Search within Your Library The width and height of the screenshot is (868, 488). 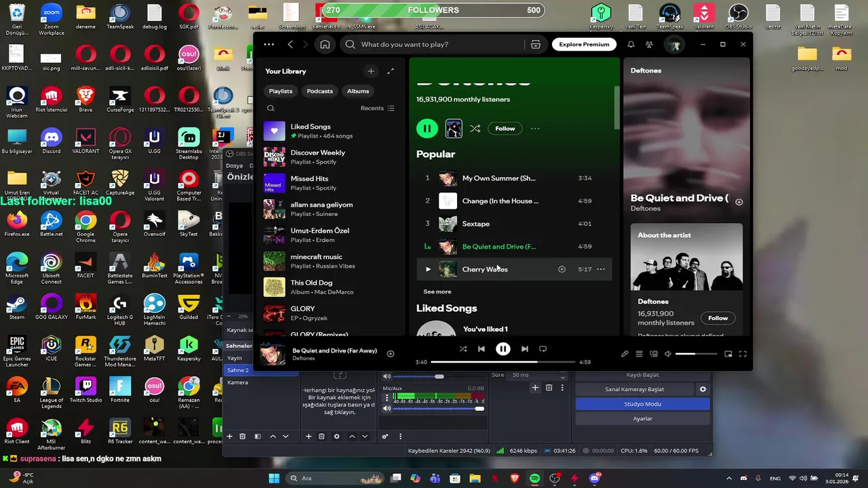tap(271, 108)
